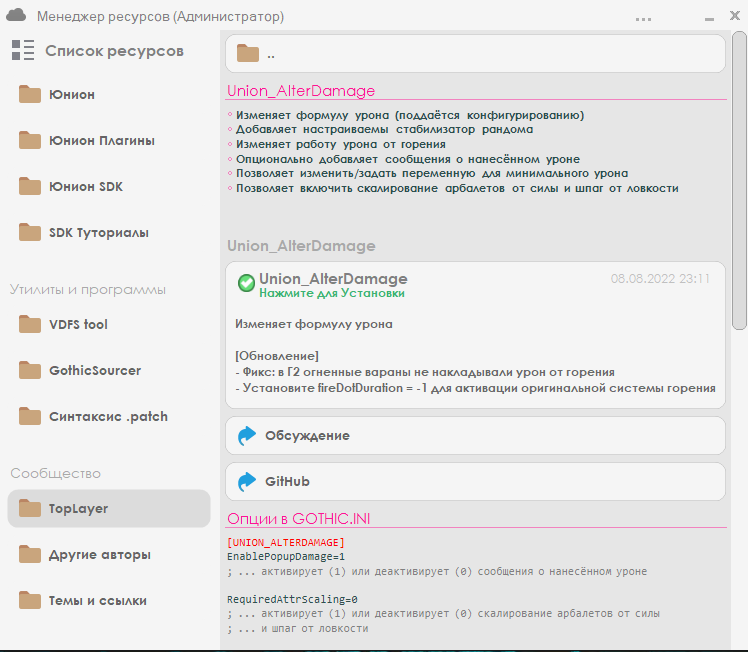Viewport: 748px width, 652px height.
Task: Open the three-dots menu in title bar
Action: click(643, 19)
